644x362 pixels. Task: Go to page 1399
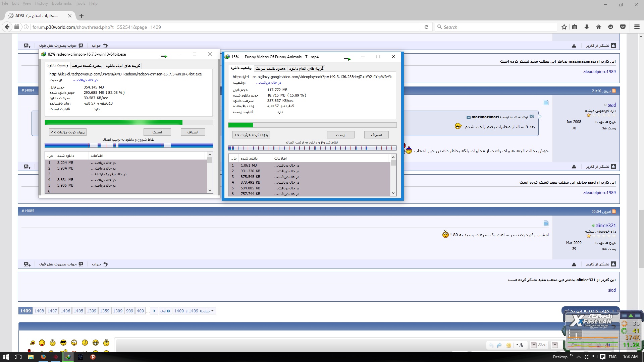click(92, 311)
